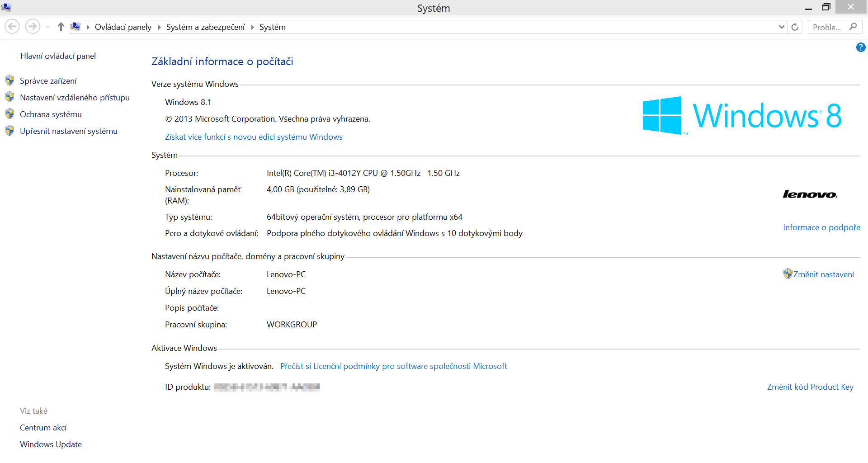Click the search input field
This screenshot has height=463, width=868.
coord(827,27)
